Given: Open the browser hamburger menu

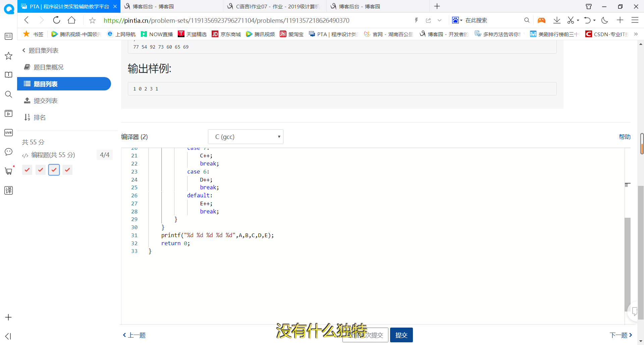Looking at the screenshot, I should click(x=635, y=20).
